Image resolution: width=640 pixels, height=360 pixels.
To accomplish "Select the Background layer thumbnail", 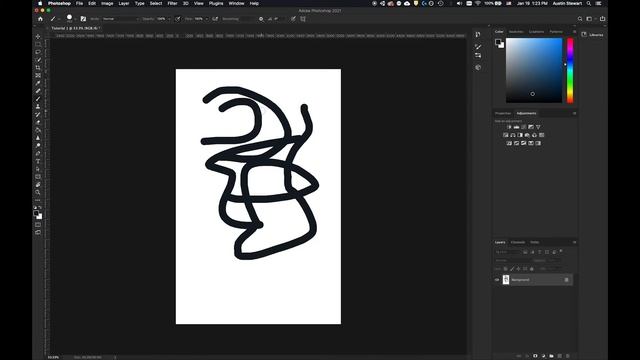I will [506, 280].
